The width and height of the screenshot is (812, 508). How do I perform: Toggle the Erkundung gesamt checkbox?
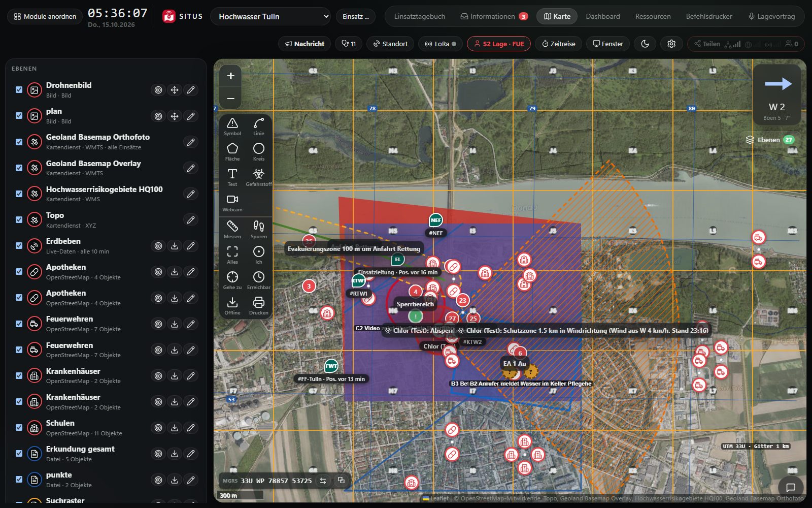[19, 454]
